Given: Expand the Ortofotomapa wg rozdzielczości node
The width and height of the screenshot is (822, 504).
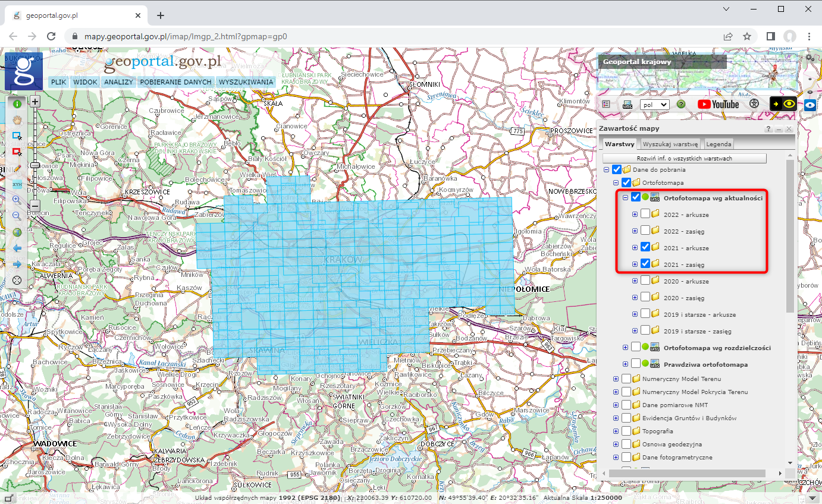Looking at the screenshot, I should 625,348.
